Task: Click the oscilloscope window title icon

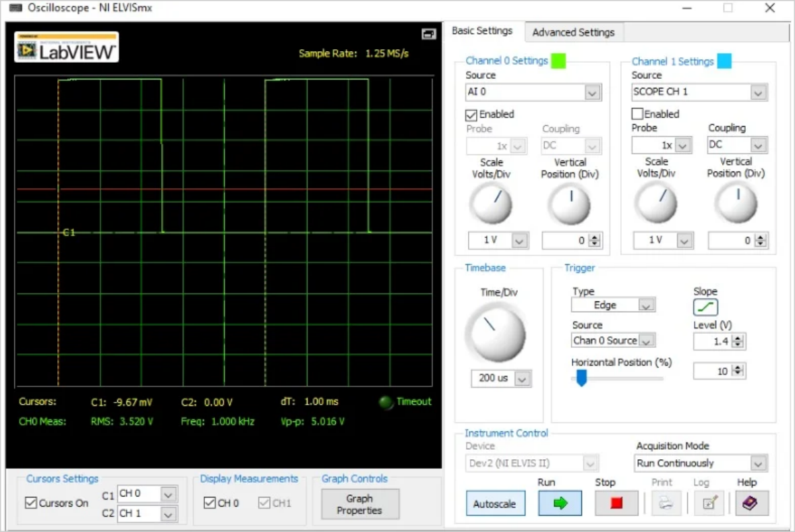Action: tap(16, 7)
